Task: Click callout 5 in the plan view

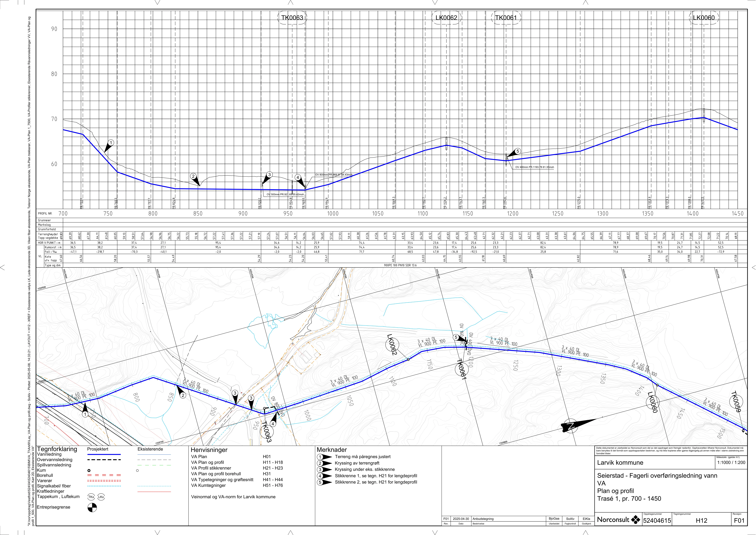Action: [456, 337]
